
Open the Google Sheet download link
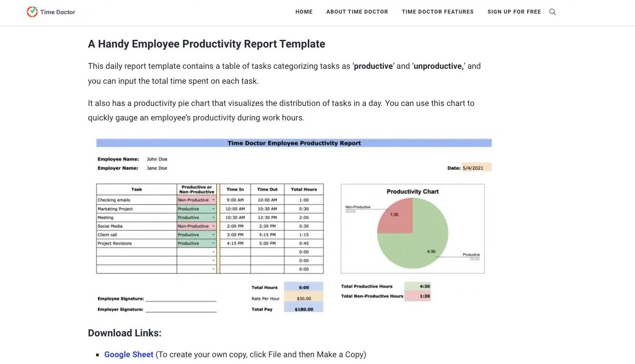[129, 354]
